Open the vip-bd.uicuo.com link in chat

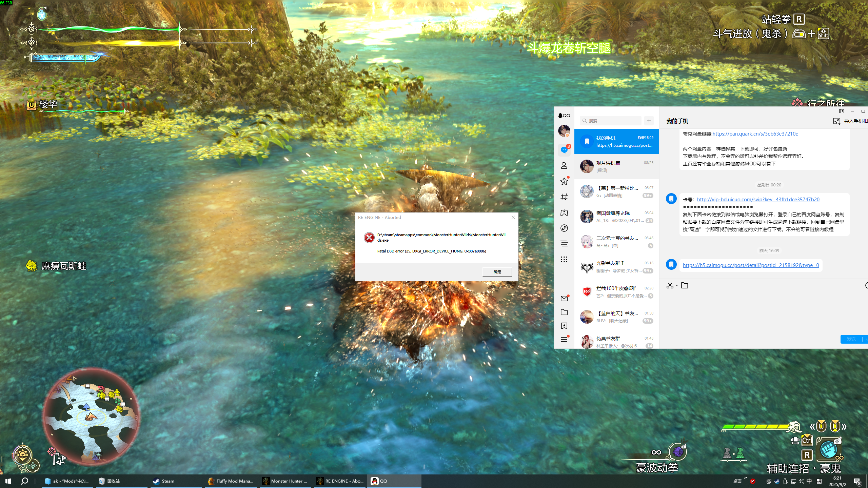[x=758, y=200]
